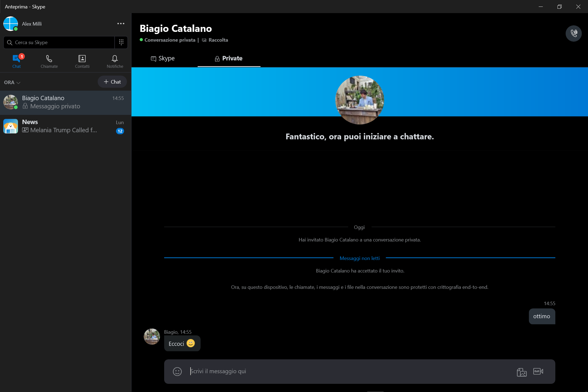Open Biagio Catalano conversation in list

pyautogui.click(x=66, y=102)
